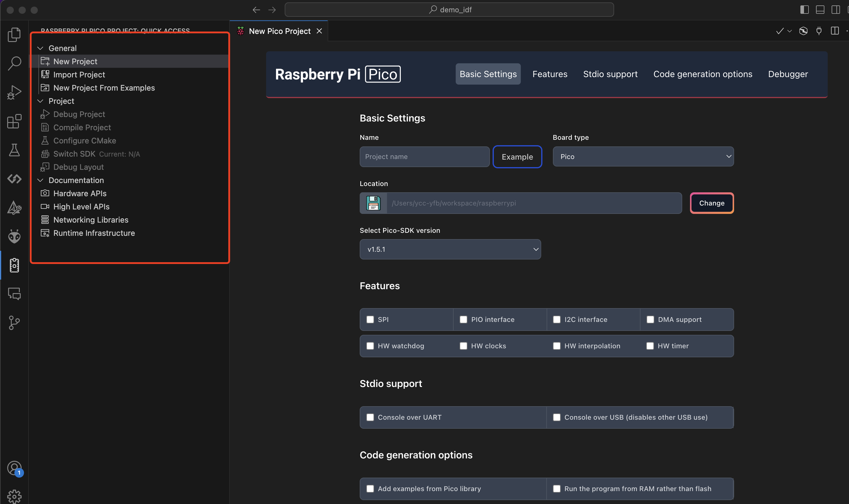The image size is (849, 504).
Task: Check Add examples from Pico library
Action: pyautogui.click(x=370, y=488)
